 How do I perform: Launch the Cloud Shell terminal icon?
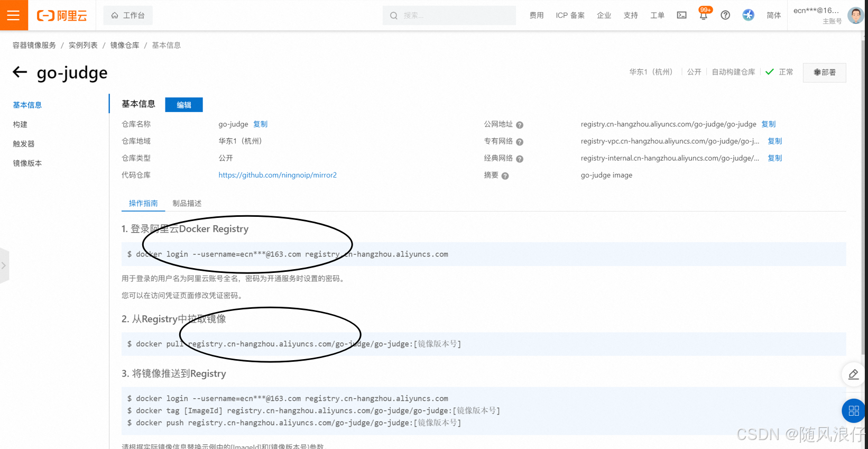point(682,15)
